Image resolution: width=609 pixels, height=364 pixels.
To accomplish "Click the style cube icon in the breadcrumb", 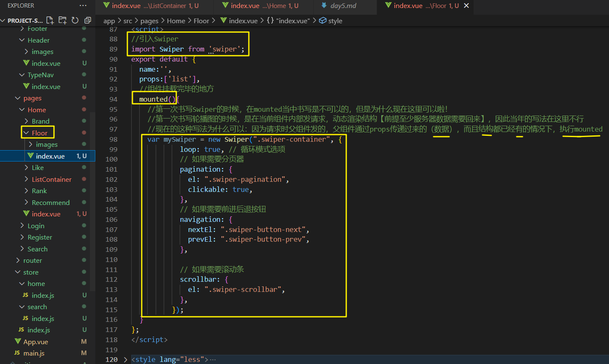I will pos(323,20).
